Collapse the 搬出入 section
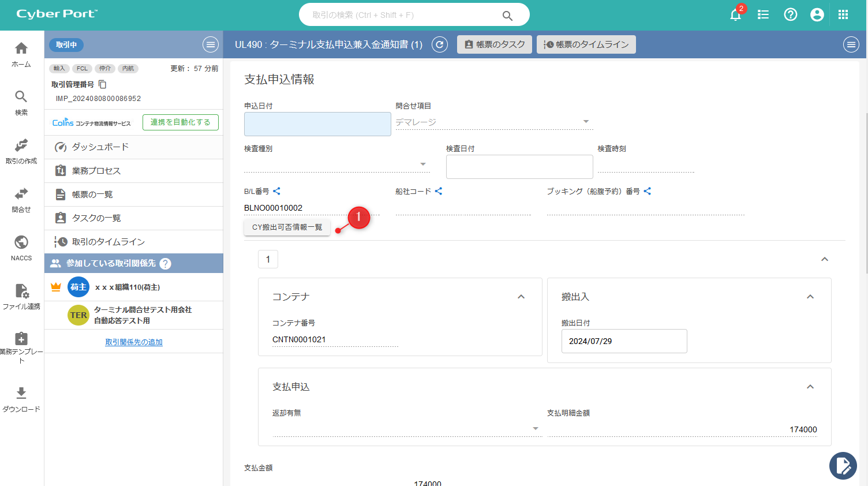The image size is (868, 486). [x=810, y=297]
